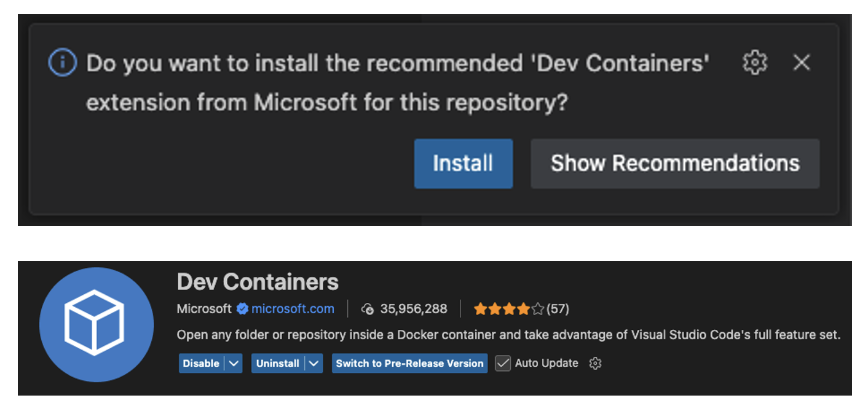
Task: Click the install count cloud icon
Action: coord(368,309)
